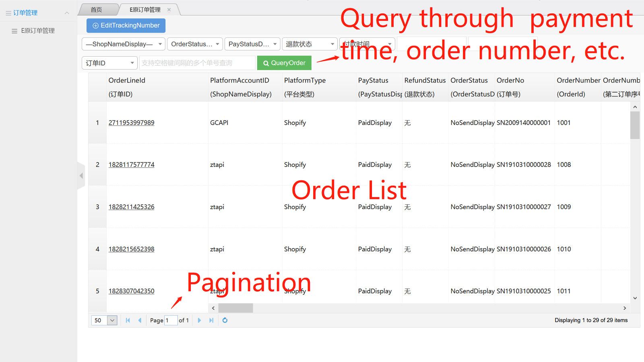Click the OrderNumber value 1001 cell

(x=578, y=123)
